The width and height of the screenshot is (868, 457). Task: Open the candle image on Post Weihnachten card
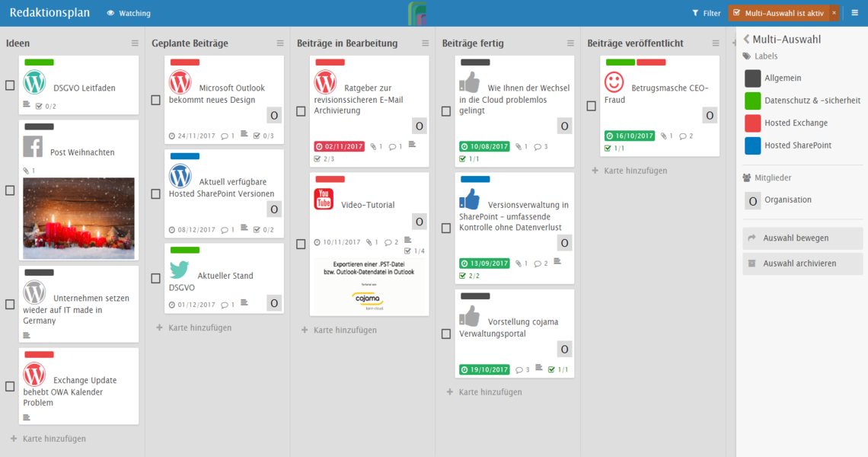click(78, 218)
